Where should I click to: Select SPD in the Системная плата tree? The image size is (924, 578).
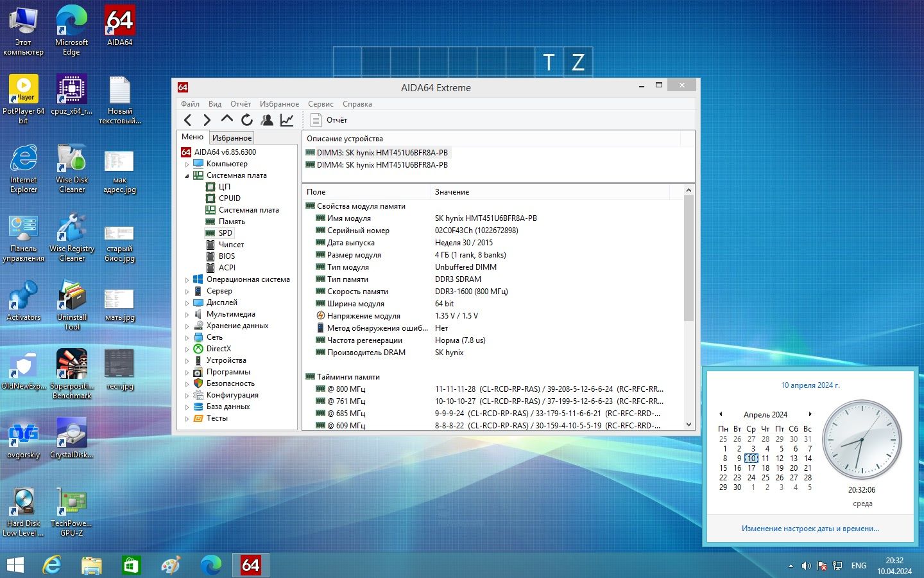pos(225,233)
